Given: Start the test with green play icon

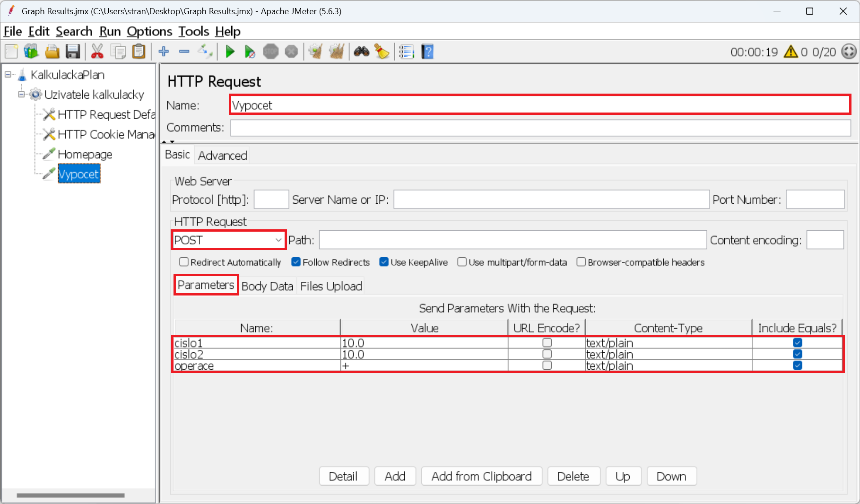Looking at the screenshot, I should [x=230, y=52].
